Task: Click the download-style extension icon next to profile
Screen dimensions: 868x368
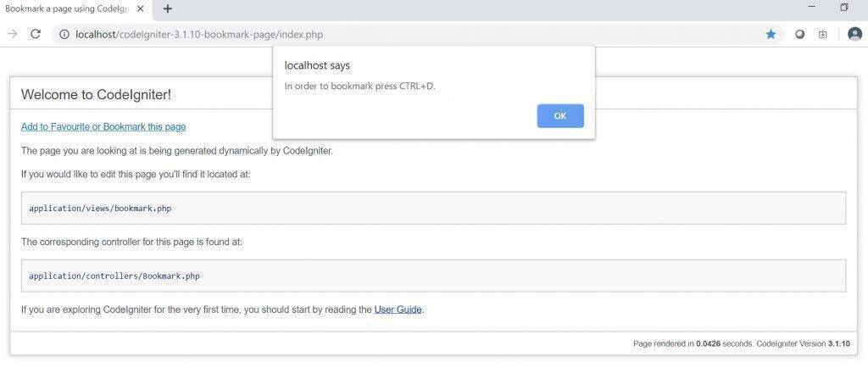Action: (x=823, y=34)
